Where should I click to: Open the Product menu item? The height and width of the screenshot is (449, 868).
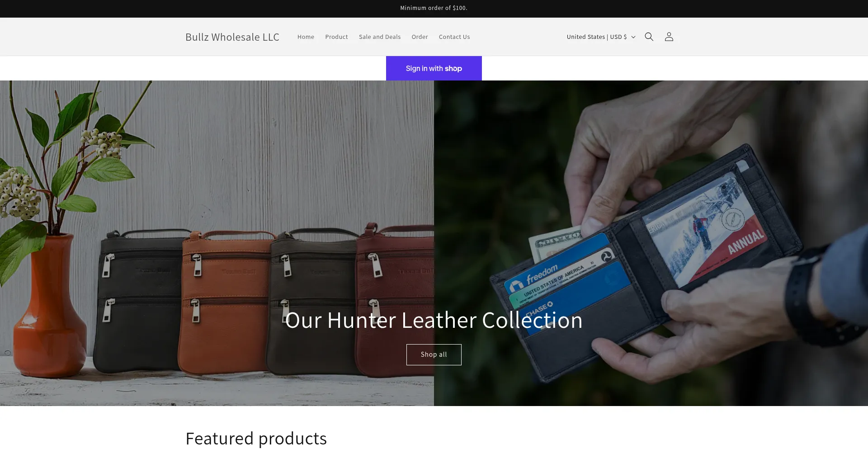pyautogui.click(x=336, y=37)
